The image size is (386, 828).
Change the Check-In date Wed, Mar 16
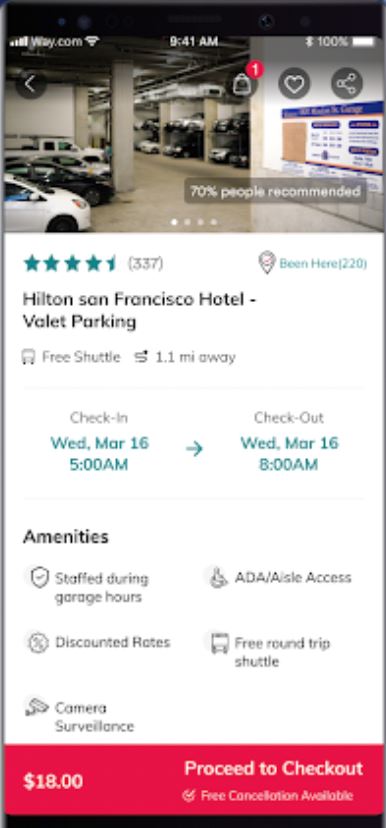[99, 443]
